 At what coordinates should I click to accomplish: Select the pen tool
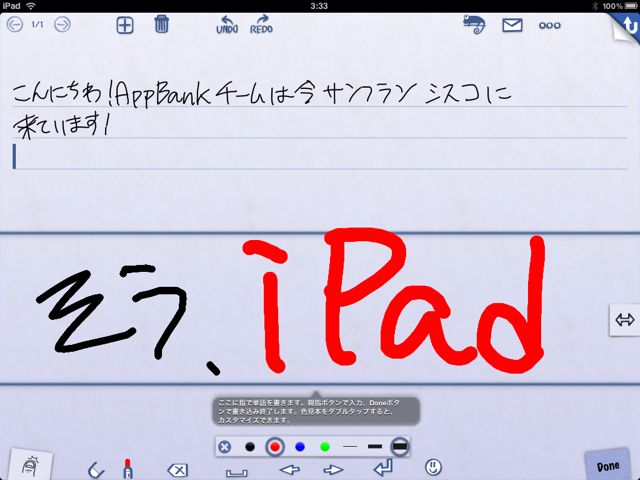[x=128, y=469]
